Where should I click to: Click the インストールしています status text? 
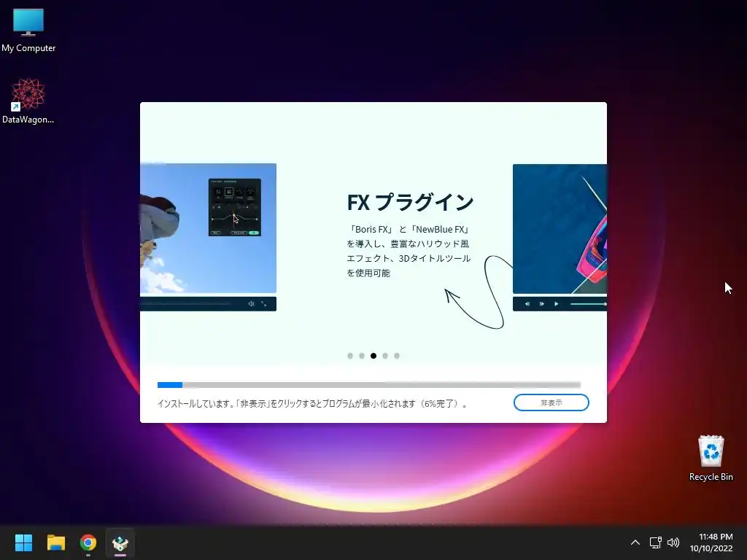point(312,403)
